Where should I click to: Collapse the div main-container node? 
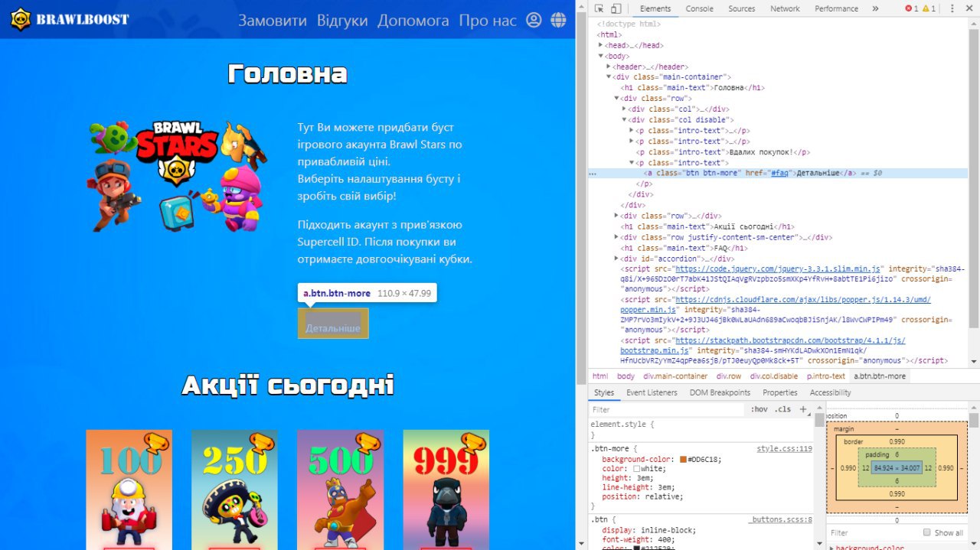pyautogui.click(x=609, y=76)
